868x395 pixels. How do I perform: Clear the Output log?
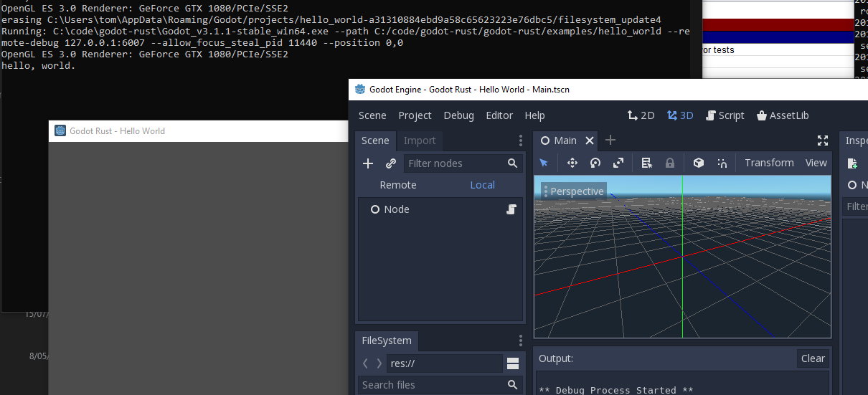[x=813, y=358]
